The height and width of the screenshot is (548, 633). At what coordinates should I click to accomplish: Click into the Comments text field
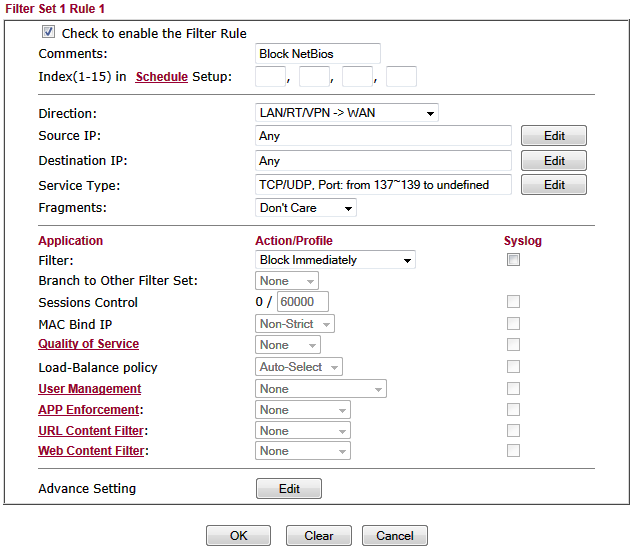coord(317,54)
